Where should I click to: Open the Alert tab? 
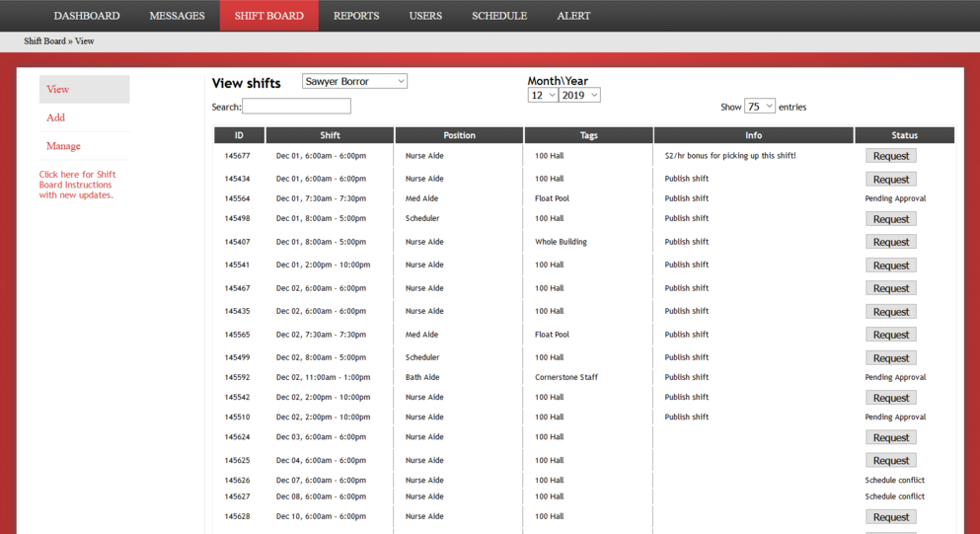point(573,16)
